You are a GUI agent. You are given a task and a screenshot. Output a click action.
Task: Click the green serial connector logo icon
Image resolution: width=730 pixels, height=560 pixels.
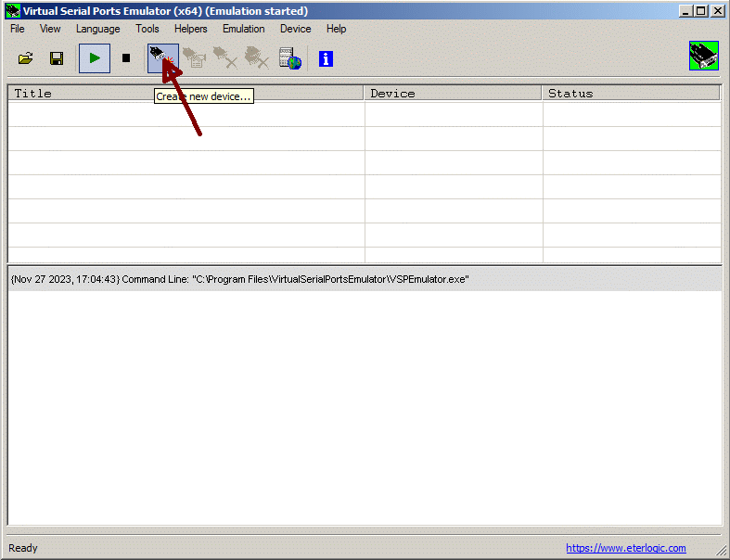pyautogui.click(x=704, y=56)
